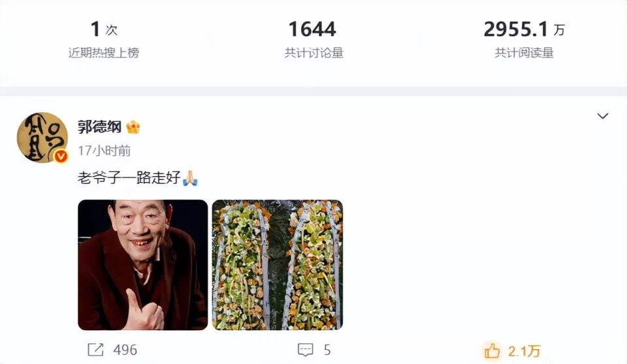The image size is (627, 364).
Task: Click the 5 comments count
Action: 327,350
